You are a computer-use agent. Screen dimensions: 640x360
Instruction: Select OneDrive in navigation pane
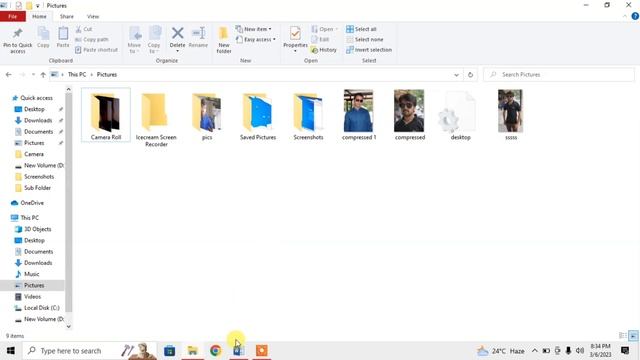32,203
